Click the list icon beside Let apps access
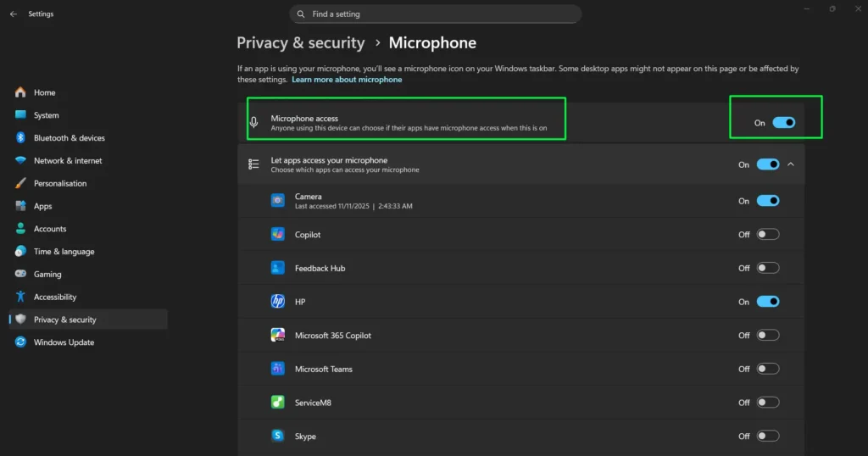868x456 pixels. click(253, 164)
